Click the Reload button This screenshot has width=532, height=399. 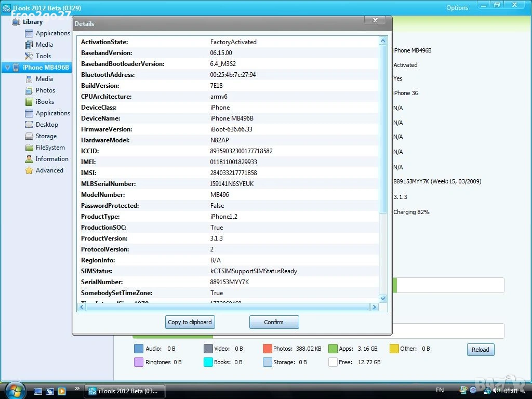point(480,350)
